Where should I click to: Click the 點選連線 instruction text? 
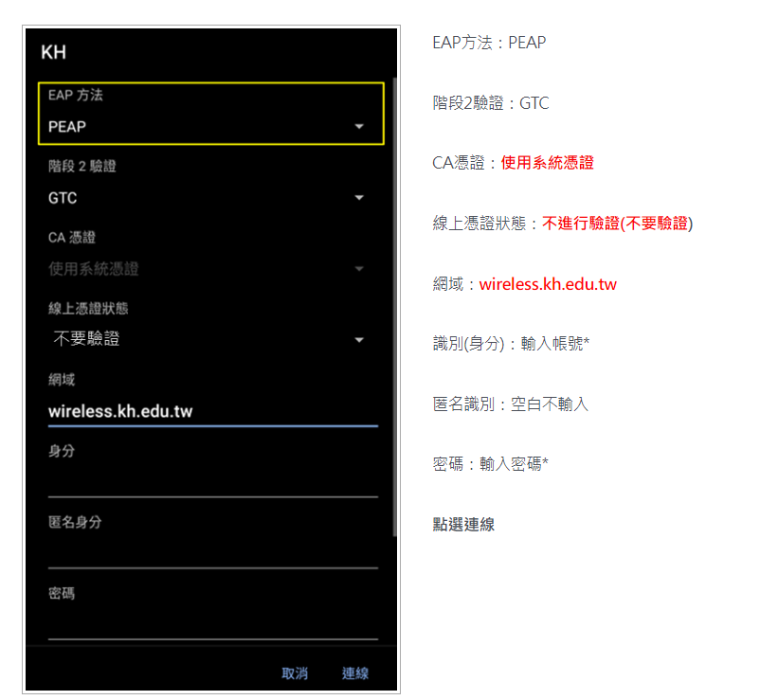pos(463,525)
